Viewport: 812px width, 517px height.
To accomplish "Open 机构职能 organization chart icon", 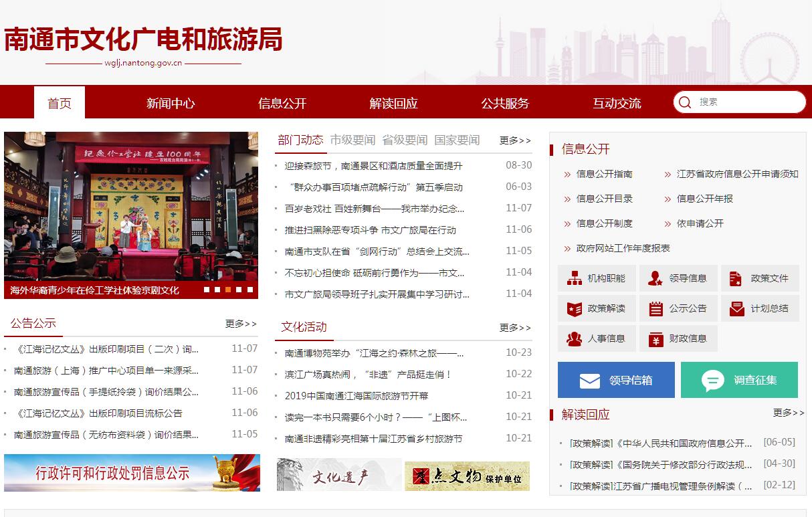I will click(x=574, y=278).
